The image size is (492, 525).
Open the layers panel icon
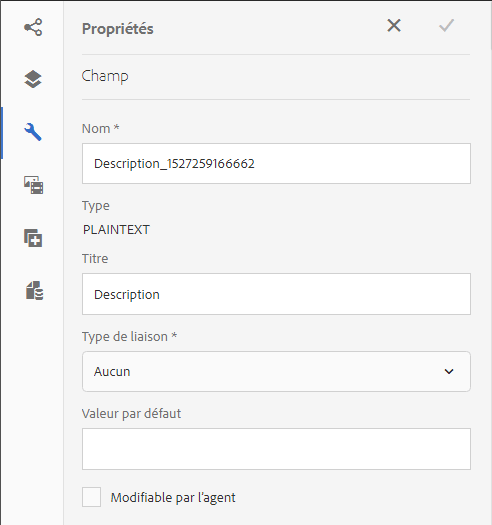point(33,79)
